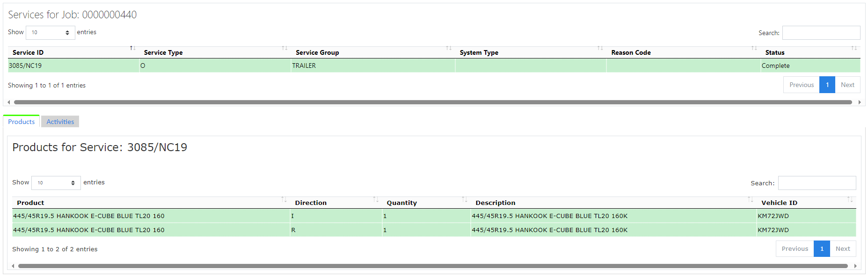The width and height of the screenshot is (868, 277).
Task: Select page 1 in products pagination
Action: (822, 248)
